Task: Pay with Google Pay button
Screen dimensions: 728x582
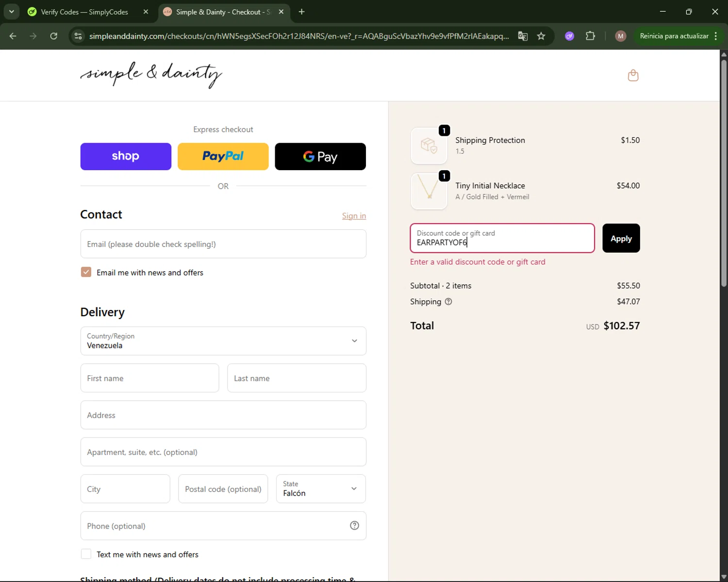Action: coord(320,156)
